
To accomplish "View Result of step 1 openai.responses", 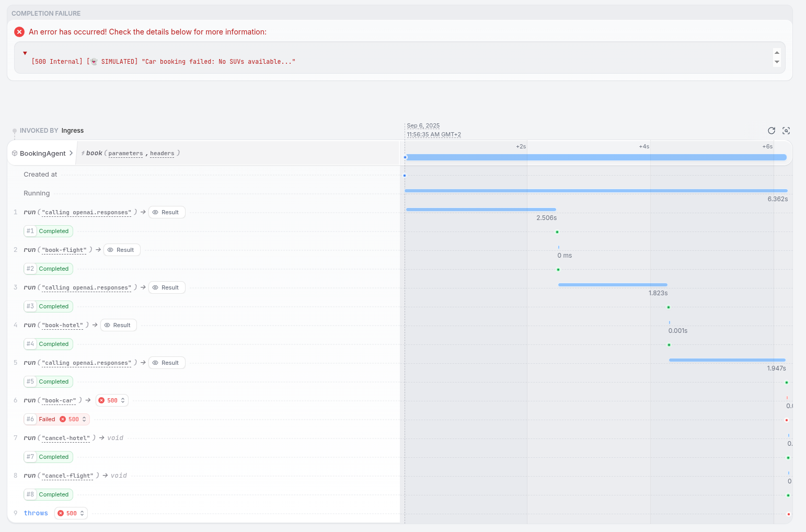I will (167, 212).
